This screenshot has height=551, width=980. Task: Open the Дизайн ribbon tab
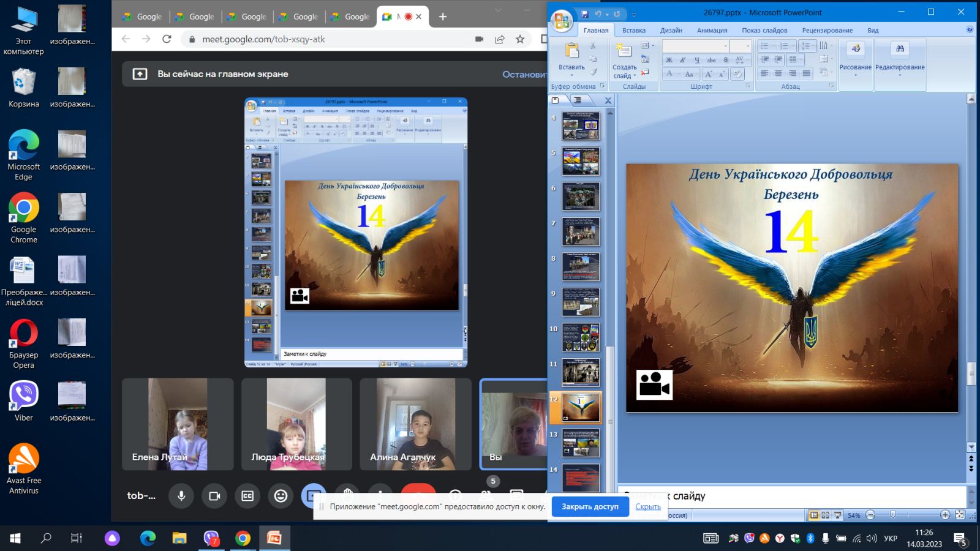tap(671, 30)
